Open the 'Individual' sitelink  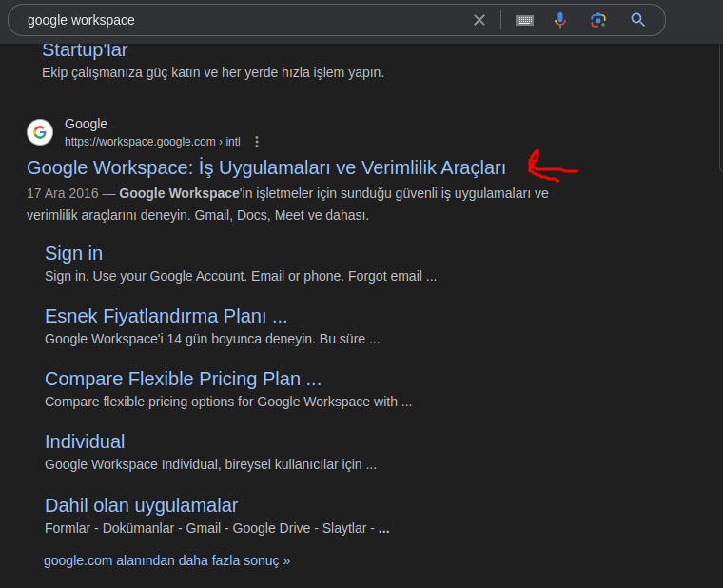point(85,441)
